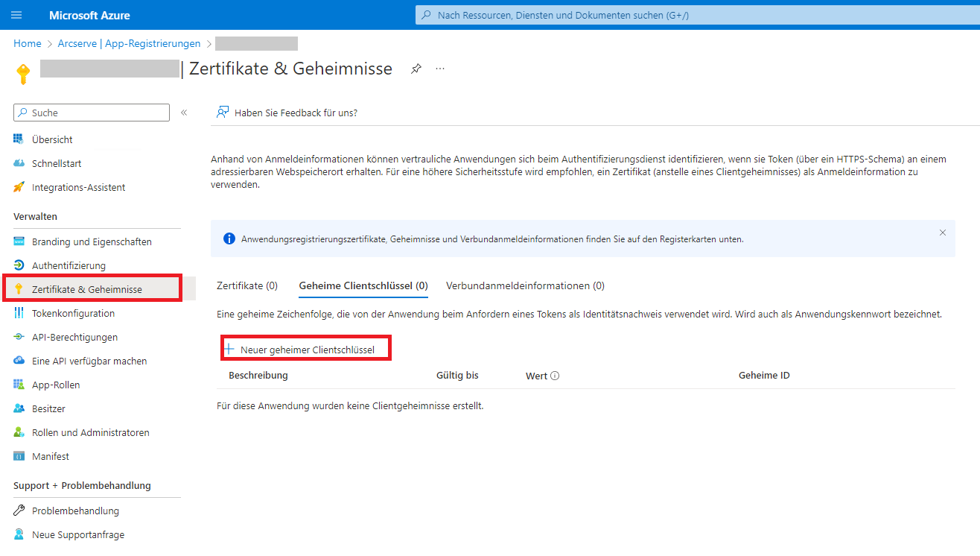The image size is (980, 556).
Task: Pin the Zertifikate & Geheimnisse page
Action: [416, 69]
